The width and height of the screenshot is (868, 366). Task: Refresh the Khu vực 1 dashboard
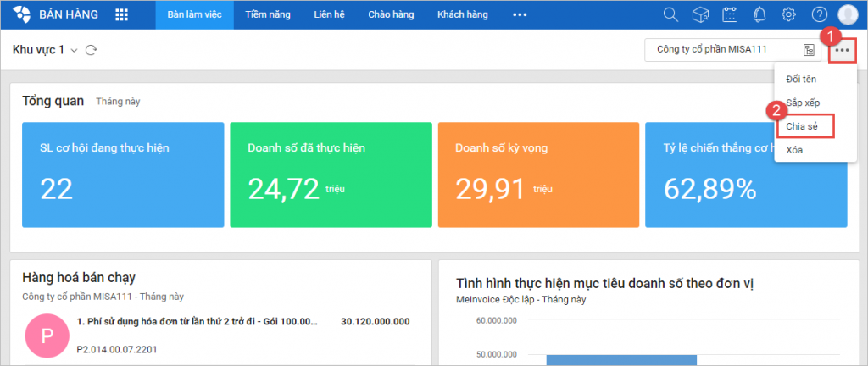[x=92, y=50]
